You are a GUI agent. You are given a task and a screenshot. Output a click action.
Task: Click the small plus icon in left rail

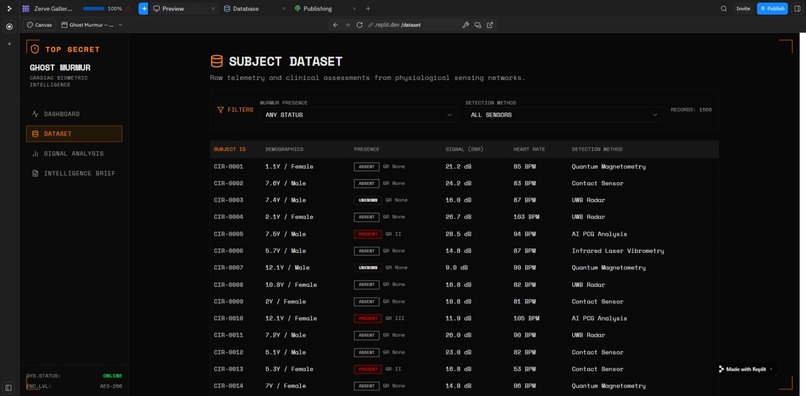coord(9,44)
